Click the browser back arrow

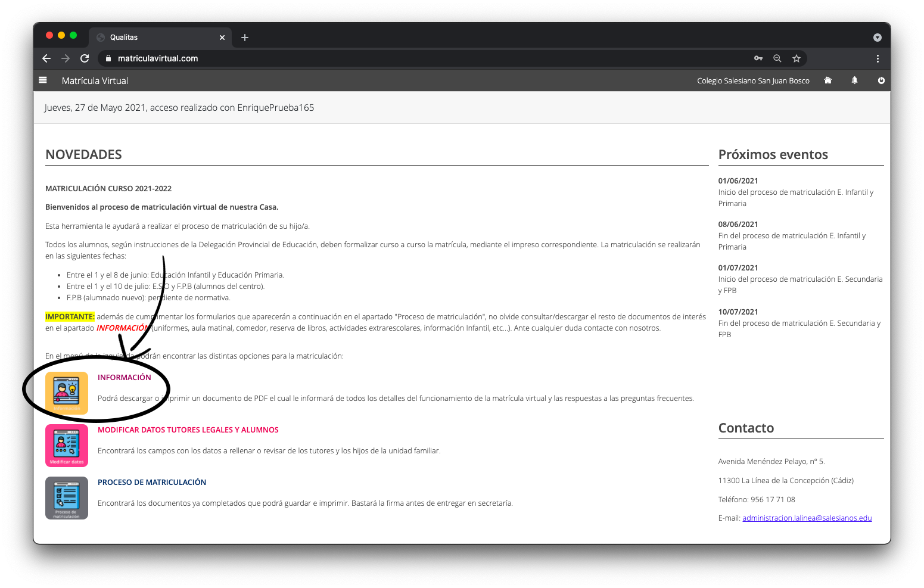[46, 58]
